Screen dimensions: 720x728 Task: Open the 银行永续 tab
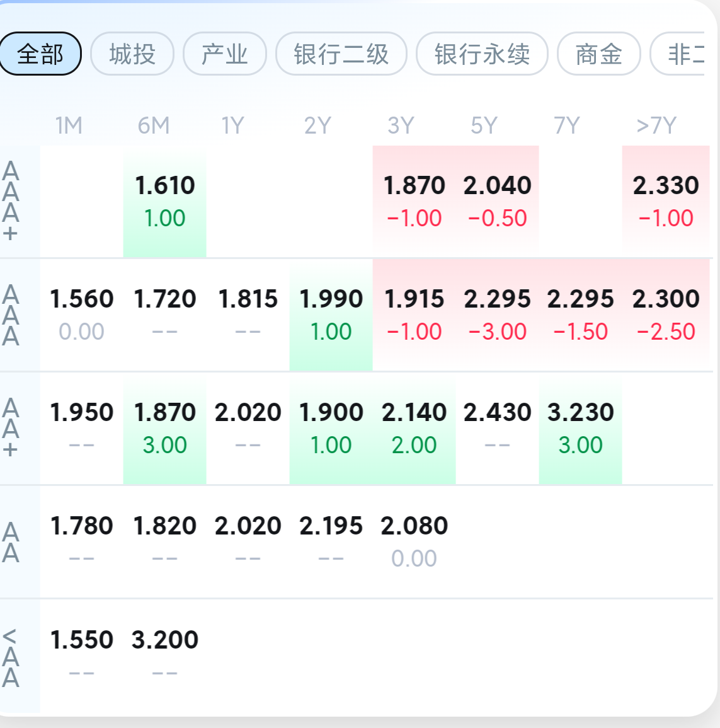coord(482,54)
